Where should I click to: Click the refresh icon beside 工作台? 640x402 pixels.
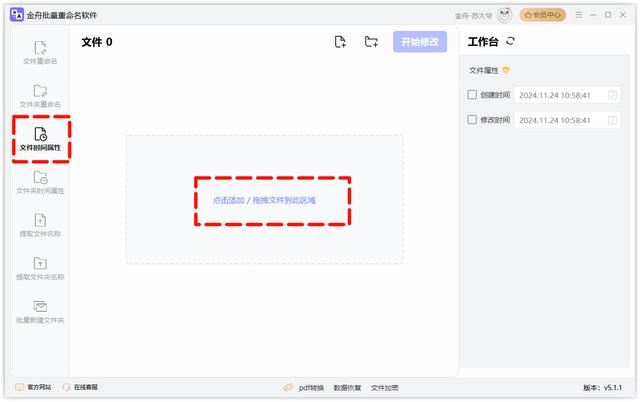(x=511, y=41)
